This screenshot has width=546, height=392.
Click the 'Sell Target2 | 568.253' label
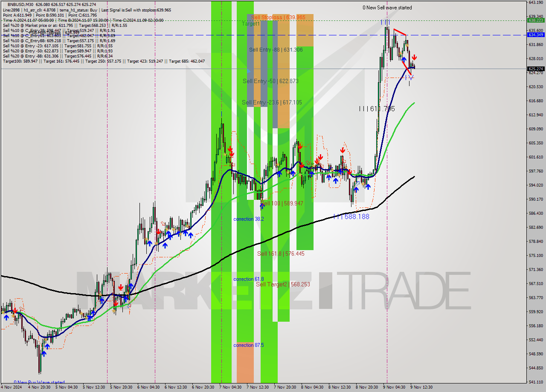point(283,285)
